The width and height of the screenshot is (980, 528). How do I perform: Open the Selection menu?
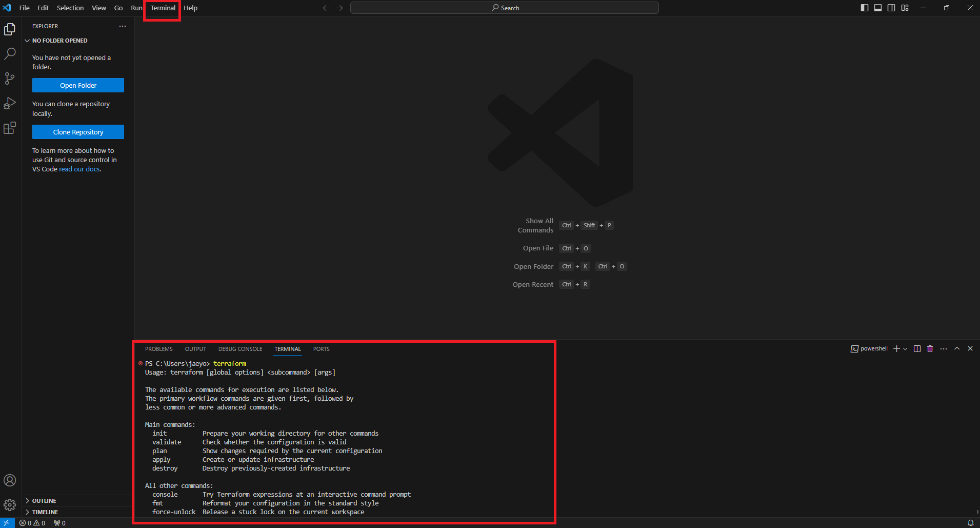pyautogui.click(x=70, y=8)
